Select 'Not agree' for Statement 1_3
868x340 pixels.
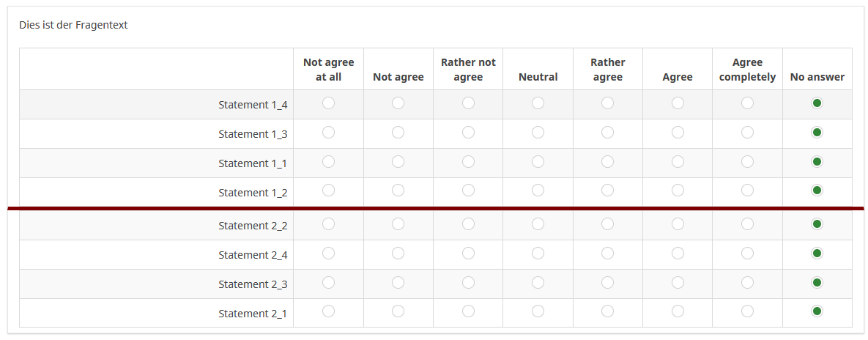[x=398, y=133]
